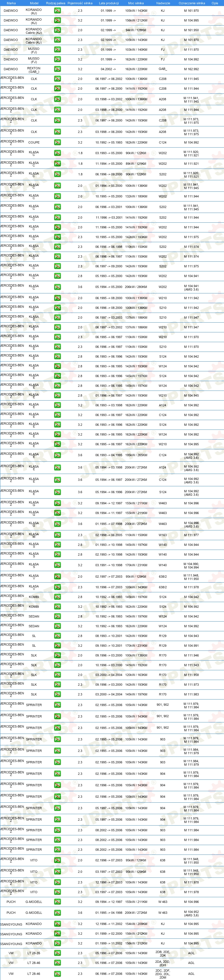Click the Rodzaj paliwa column header
224x980 pixels.
[56, 3]
